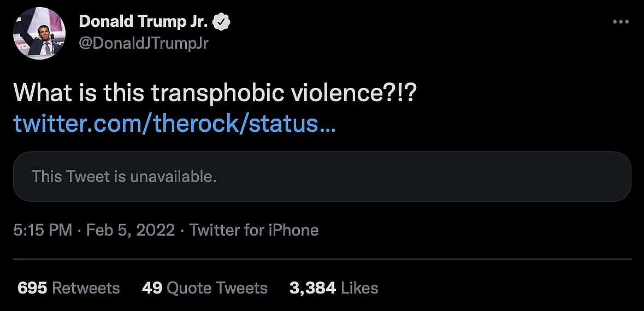Click the Feb 5, 2022 date
The height and width of the screenshot is (311, 644).
(132, 230)
